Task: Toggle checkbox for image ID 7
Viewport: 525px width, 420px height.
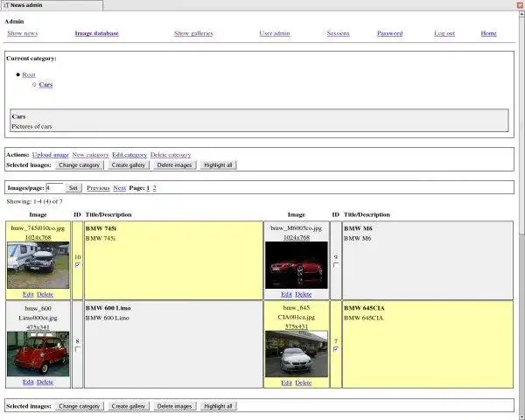Action: point(336,349)
